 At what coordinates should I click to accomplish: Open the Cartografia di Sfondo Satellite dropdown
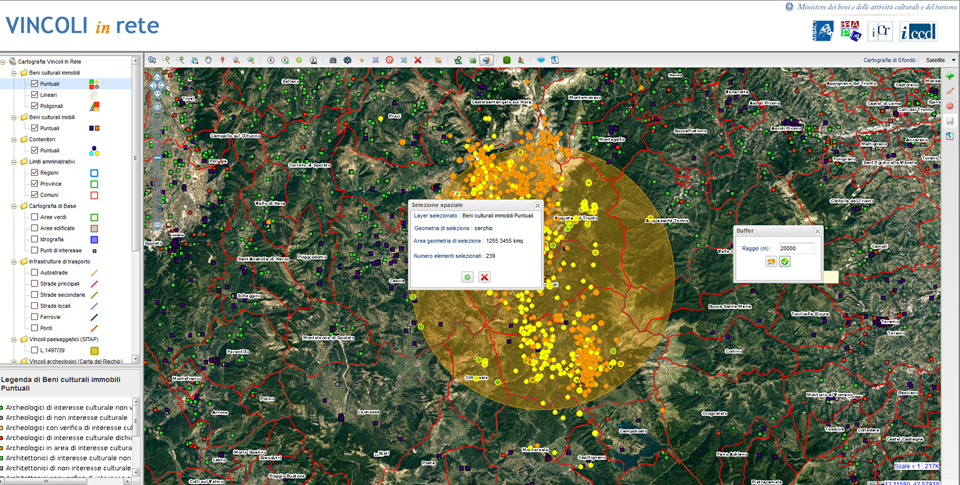pyautogui.click(x=939, y=60)
